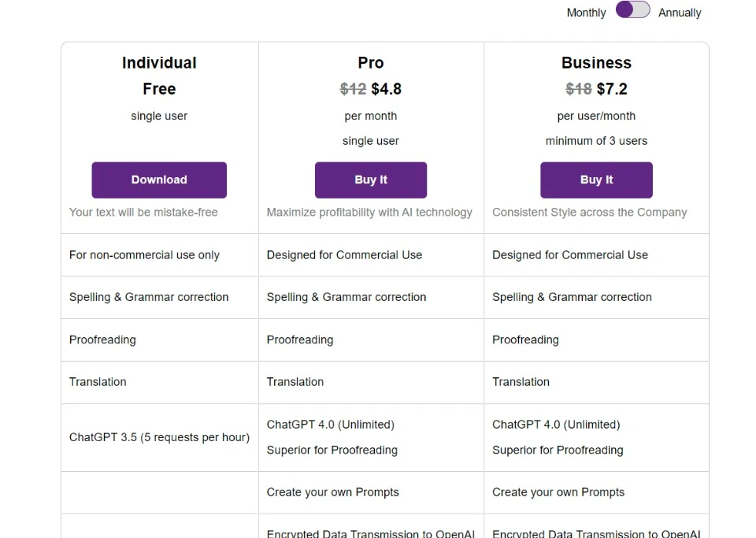Click the Pro discounted price $4.8
The height and width of the screenshot is (538, 756).
click(x=387, y=89)
